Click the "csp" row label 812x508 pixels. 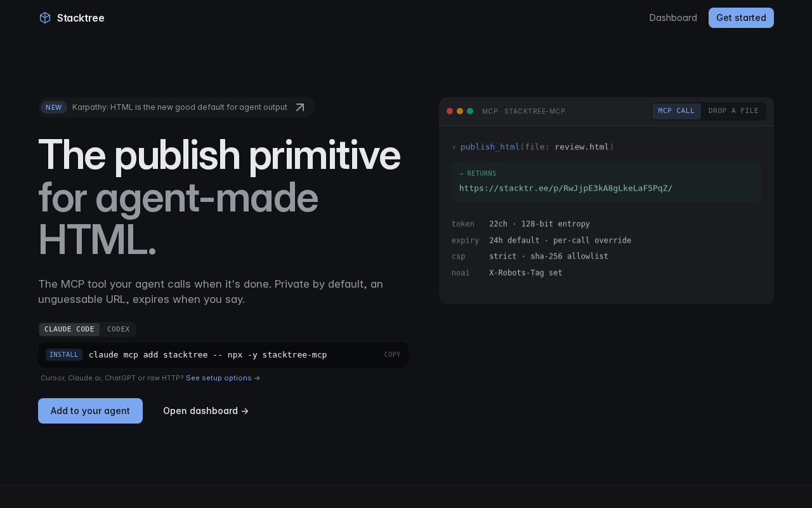click(459, 257)
